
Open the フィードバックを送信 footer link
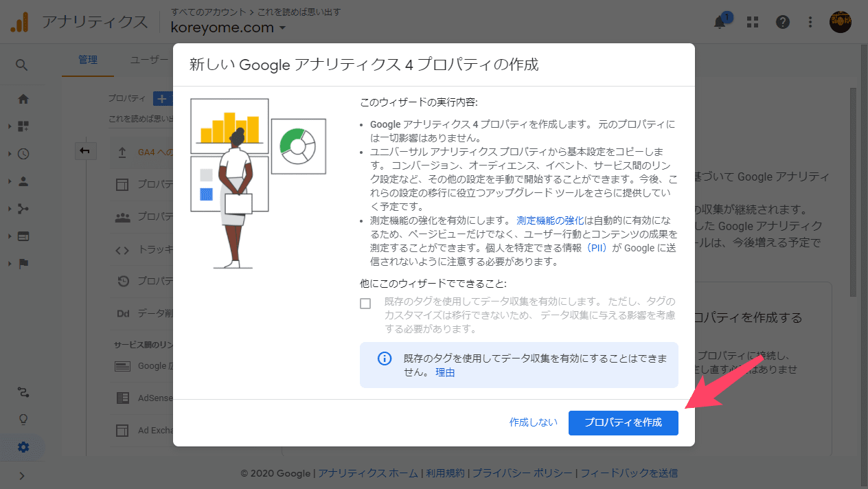[629, 473]
